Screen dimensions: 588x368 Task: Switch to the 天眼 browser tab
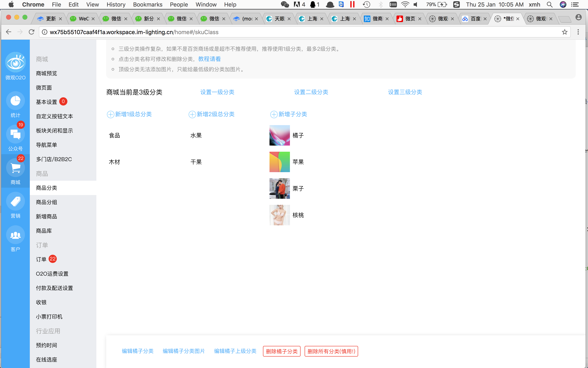tap(278, 19)
